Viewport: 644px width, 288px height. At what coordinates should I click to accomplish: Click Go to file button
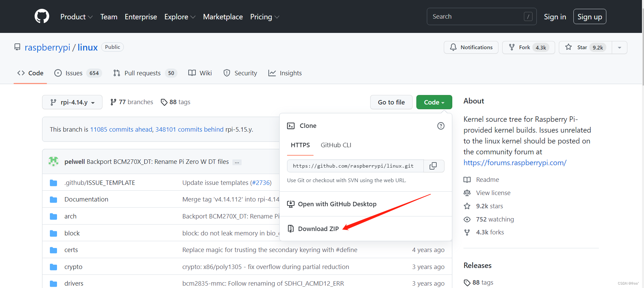tap(391, 102)
